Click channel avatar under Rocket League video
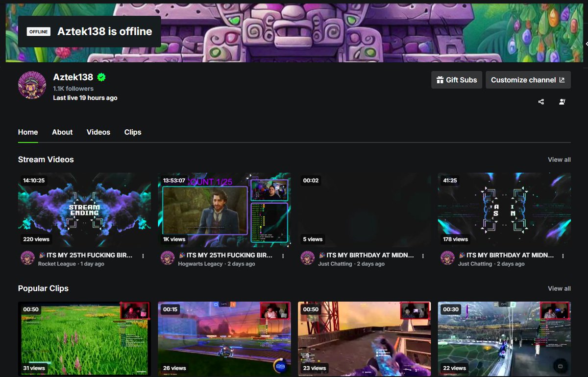Viewport: 588px width, 377px height. [x=27, y=258]
